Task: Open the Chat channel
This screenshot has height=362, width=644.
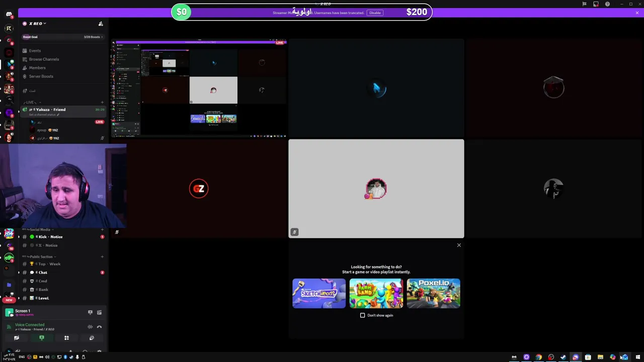Action: (x=43, y=273)
